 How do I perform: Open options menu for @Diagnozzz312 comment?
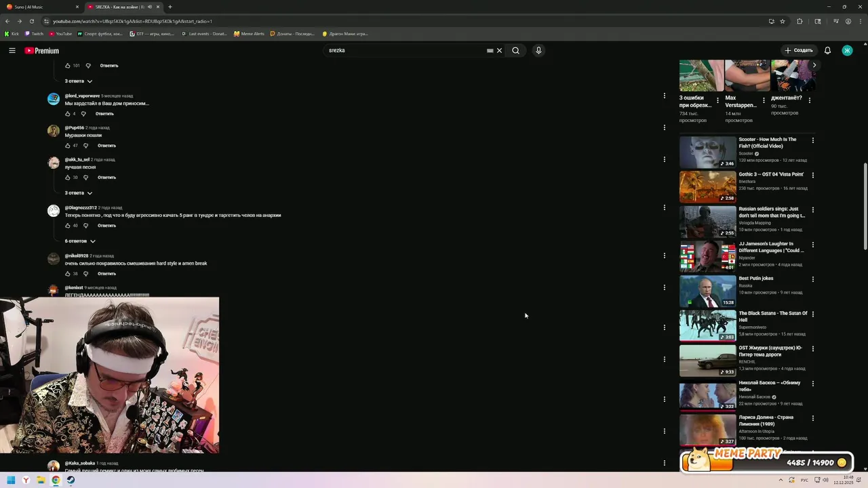665,207
